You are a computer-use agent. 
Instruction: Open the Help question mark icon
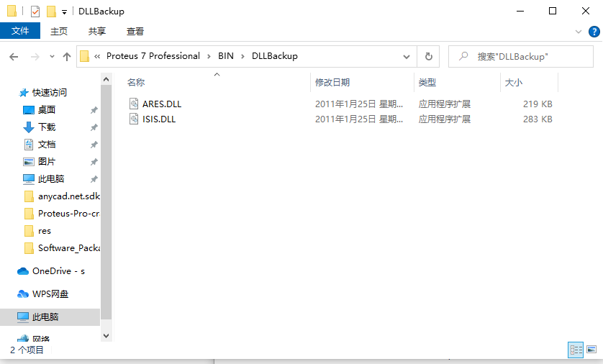[594, 32]
